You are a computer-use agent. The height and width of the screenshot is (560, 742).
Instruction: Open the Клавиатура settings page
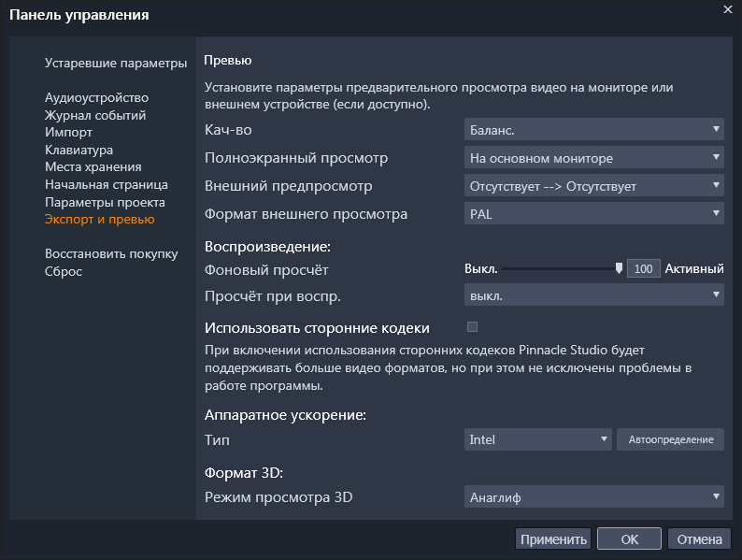(79, 150)
